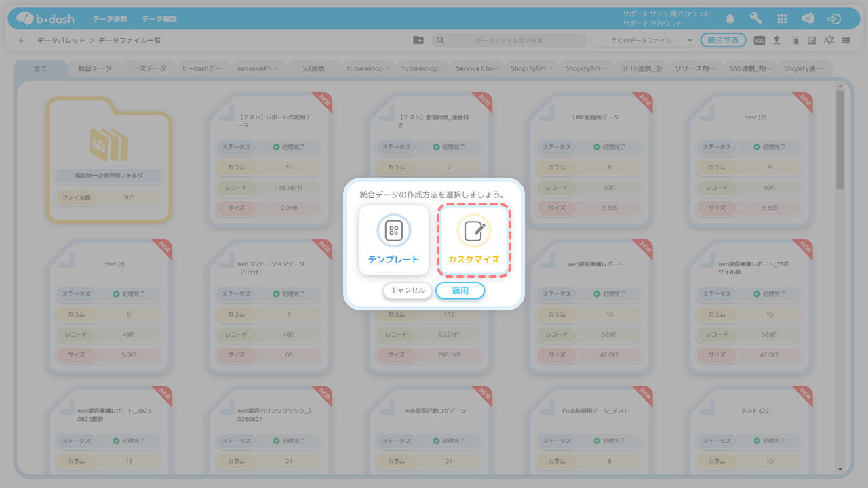Click the main scrollbar thumb
This screenshot has height=488, width=868.
(x=840, y=139)
